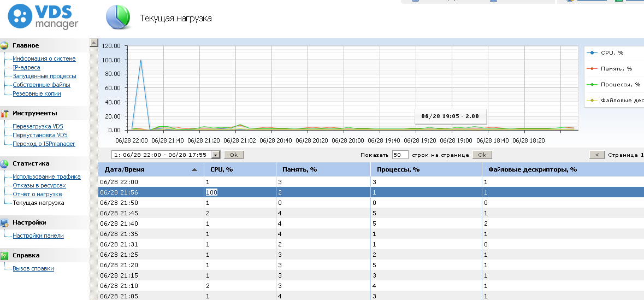This screenshot has width=644, height=300.
Task: Click sort arrow in Дата/Время column header
Action: click(194, 170)
